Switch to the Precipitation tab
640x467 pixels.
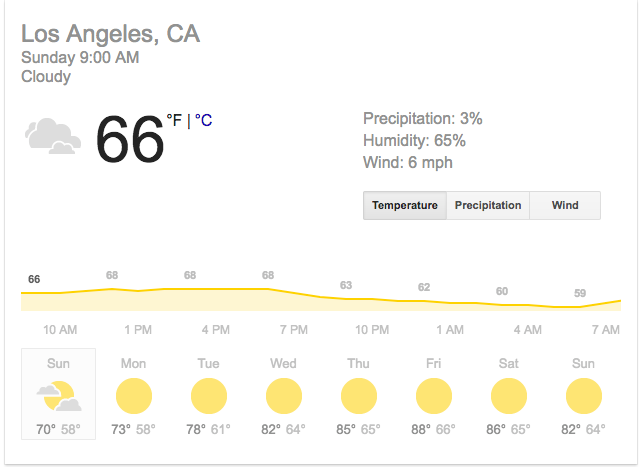tap(488, 205)
